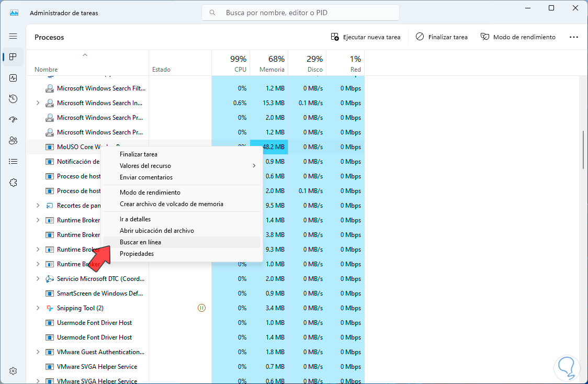Click the vertical scrollbar thumb
This screenshot has width=588, height=384.
[x=583, y=150]
